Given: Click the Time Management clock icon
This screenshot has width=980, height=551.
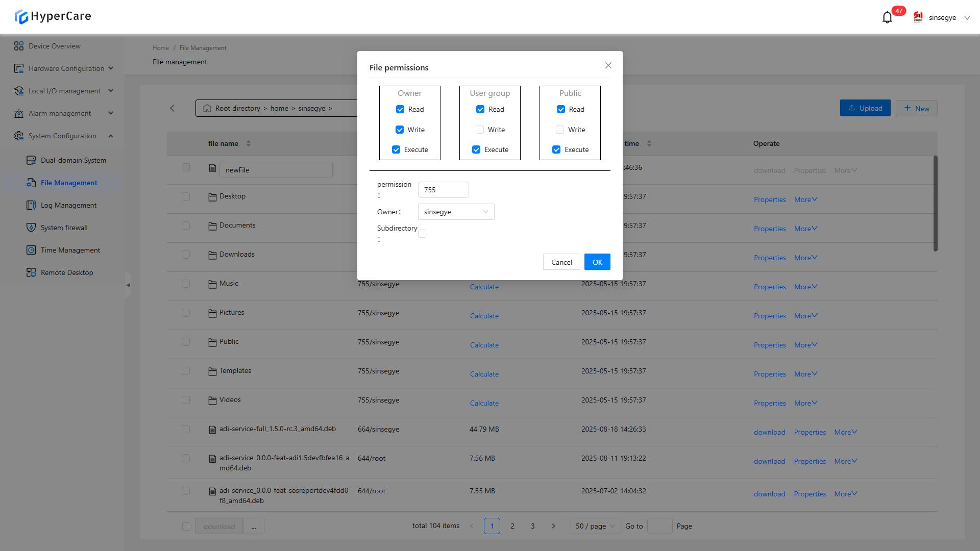Looking at the screenshot, I should [x=31, y=250].
